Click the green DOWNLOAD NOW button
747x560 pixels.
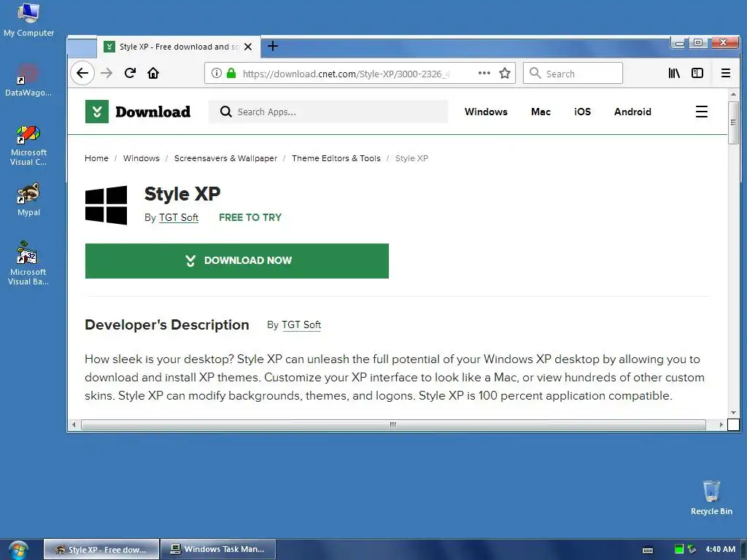237,261
